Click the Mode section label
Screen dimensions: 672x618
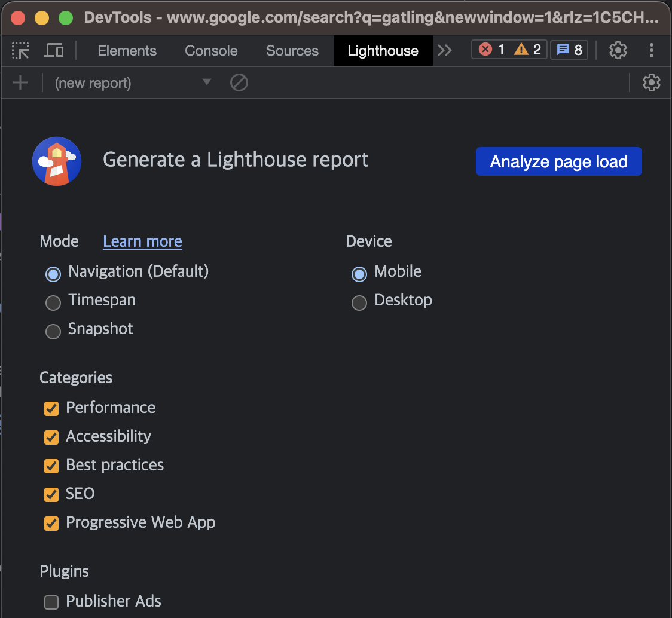pyautogui.click(x=59, y=241)
